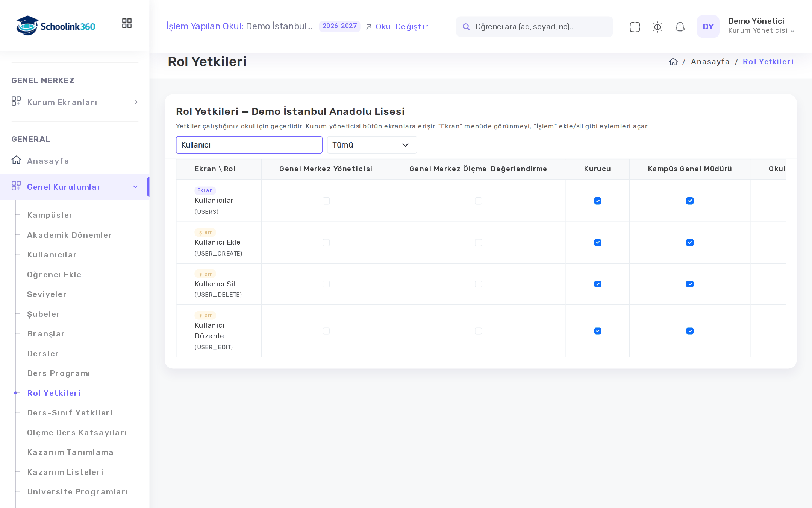Screen dimensions: 812x508
Task: Open Üniversite Programları in sidebar
Action: 77,492
